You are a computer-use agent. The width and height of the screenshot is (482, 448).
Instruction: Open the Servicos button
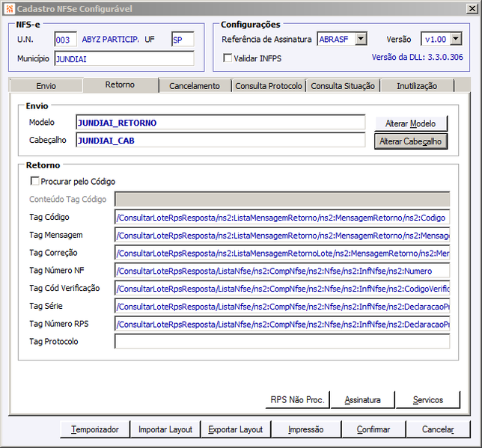coord(428,399)
